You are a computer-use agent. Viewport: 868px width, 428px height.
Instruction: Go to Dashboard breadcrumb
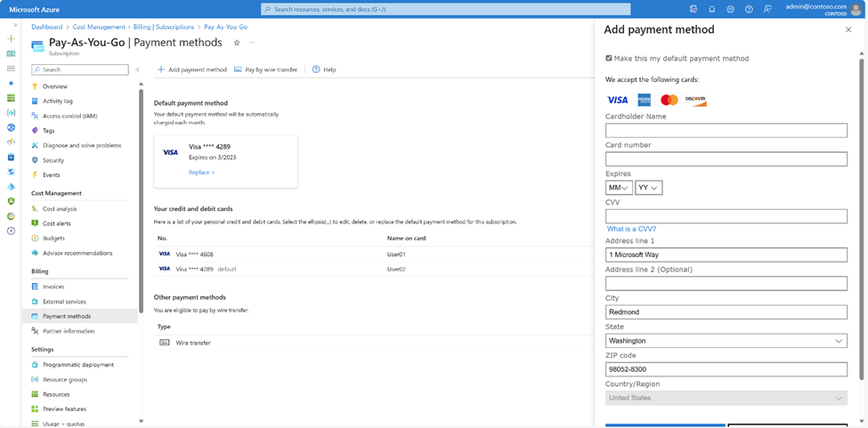click(47, 27)
